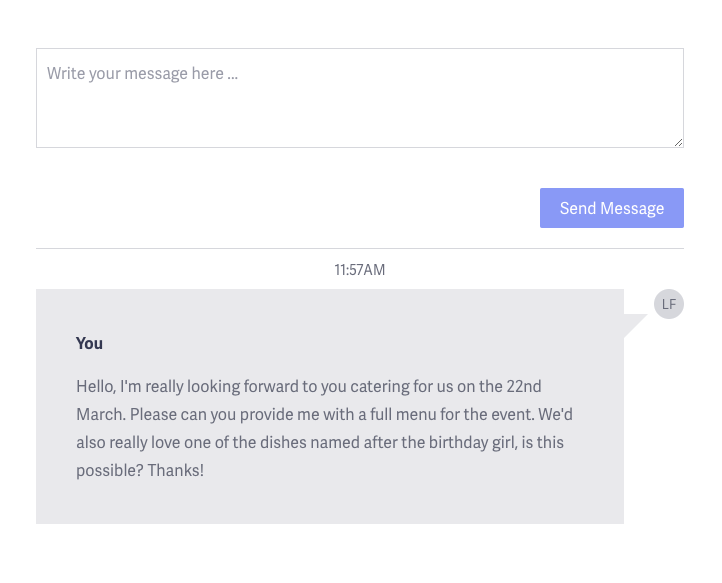
Task: Click the "You" sender name
Action: pyautogui.click(x=89, y=343)
